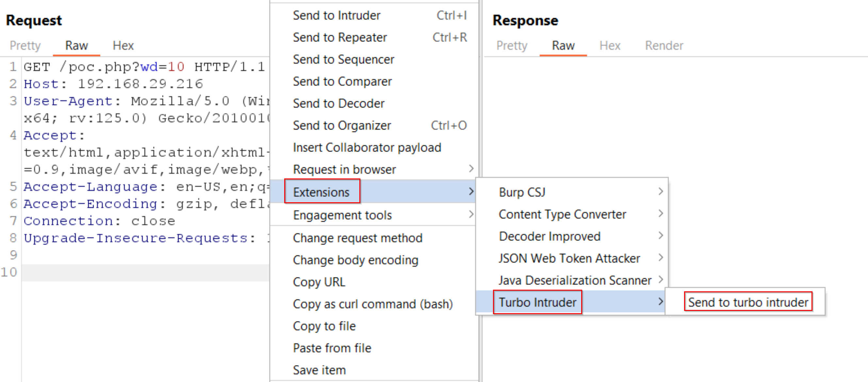The width and height of the screenshot is (868, 382).
Task: Switch Request view to Hex tab
Action: (x=123, y=45)
